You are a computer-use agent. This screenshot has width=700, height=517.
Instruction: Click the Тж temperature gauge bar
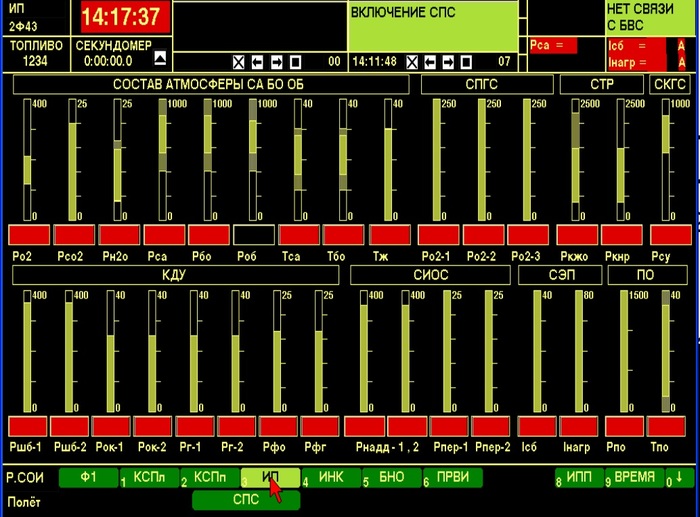(x=388, y=160)
